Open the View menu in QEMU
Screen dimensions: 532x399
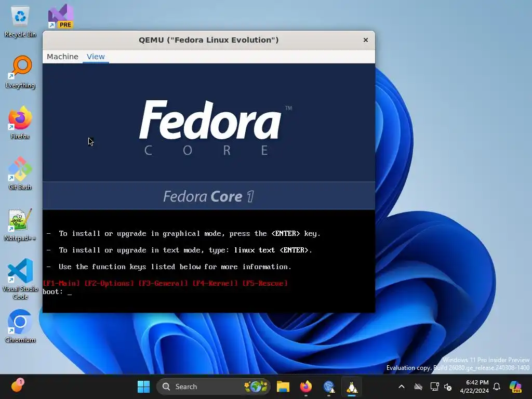[x=96, y=57]
